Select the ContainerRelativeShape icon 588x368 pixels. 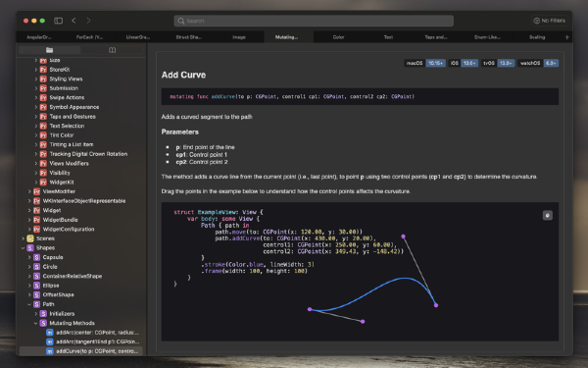click(x=37, y=276)
